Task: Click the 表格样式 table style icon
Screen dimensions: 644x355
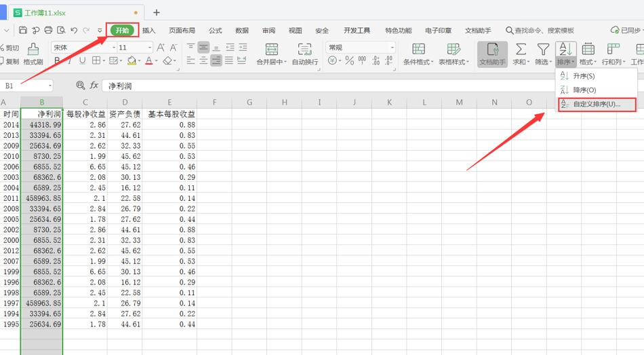Action: tap(454, 50)
